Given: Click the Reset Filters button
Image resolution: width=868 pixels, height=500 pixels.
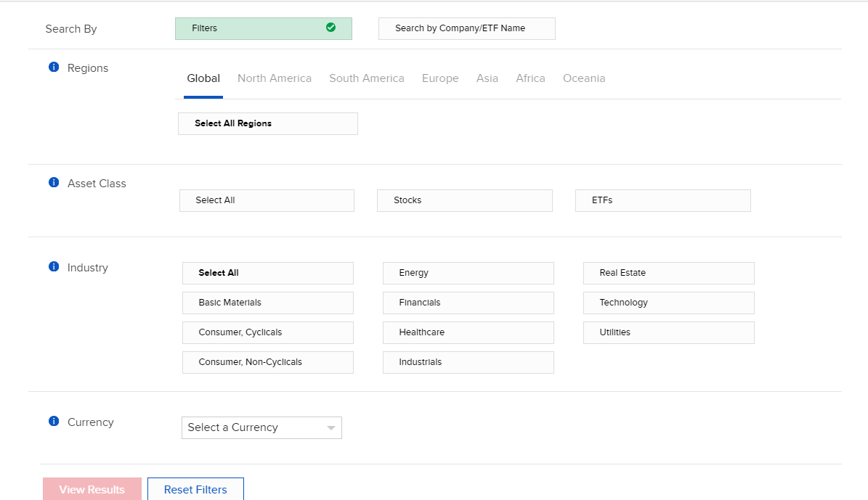Looking at the screenshot, I should tap(195, 489).
